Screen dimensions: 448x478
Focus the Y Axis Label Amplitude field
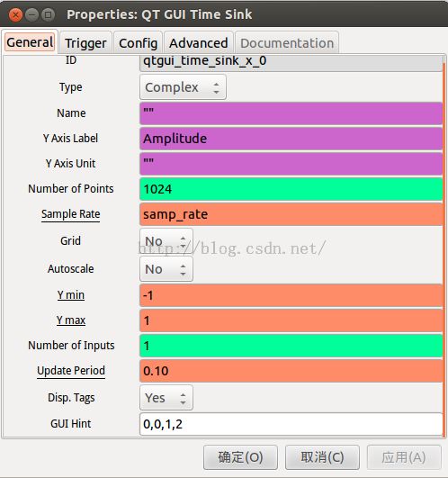(291, 139)
